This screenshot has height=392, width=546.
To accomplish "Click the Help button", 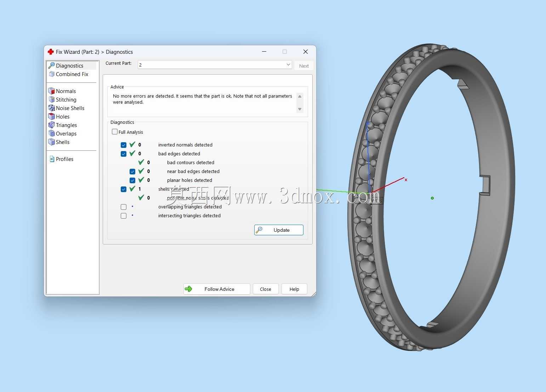I will [x=294, y=289].
